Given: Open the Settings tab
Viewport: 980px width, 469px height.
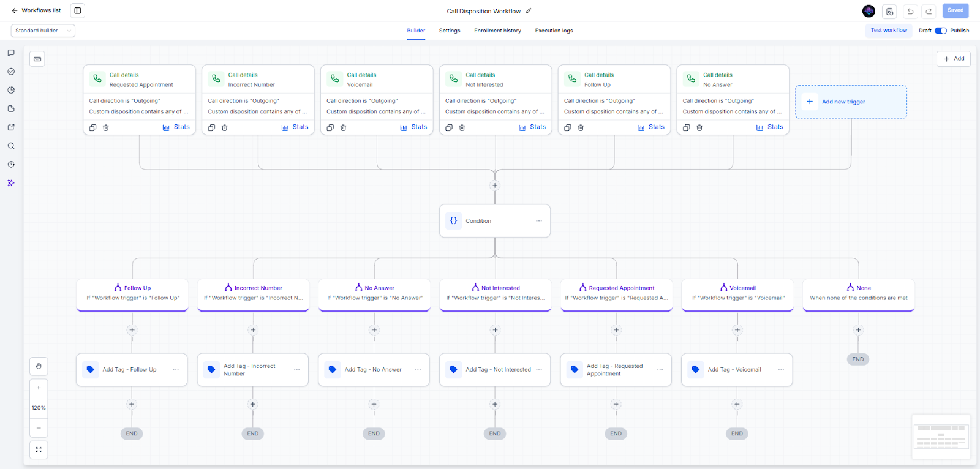Looking at the screenshot, I should pos(450,31).
